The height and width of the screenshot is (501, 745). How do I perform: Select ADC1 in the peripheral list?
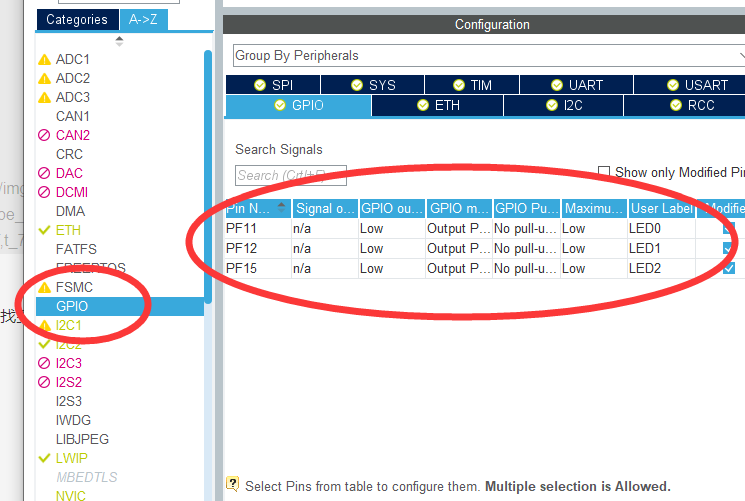pyautogui.click(x=73, y=59)
